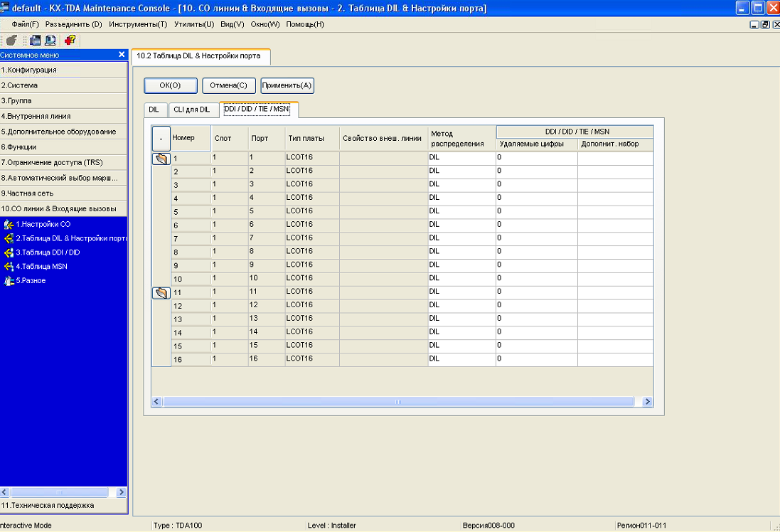Click Удаляемые цифры cell in row 3

click(x=537, y=185)
